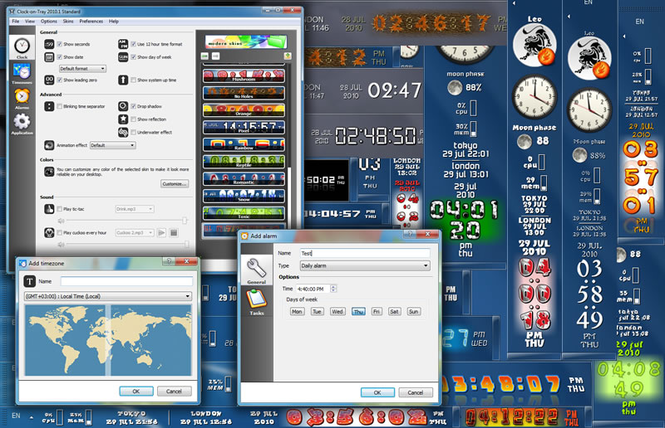Screen dimensions: 665x428
Task: Open the Animation effect dropdown
Action: [112, 145]
